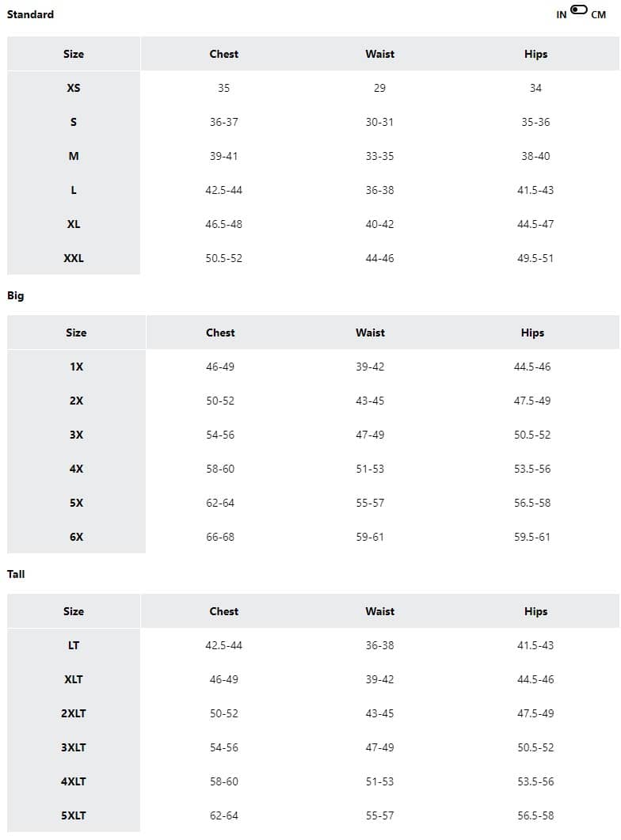The width and height of the screenshot is (621, 840).
Task: Click the Standard section heading
Action: click(x=30, y=14)
